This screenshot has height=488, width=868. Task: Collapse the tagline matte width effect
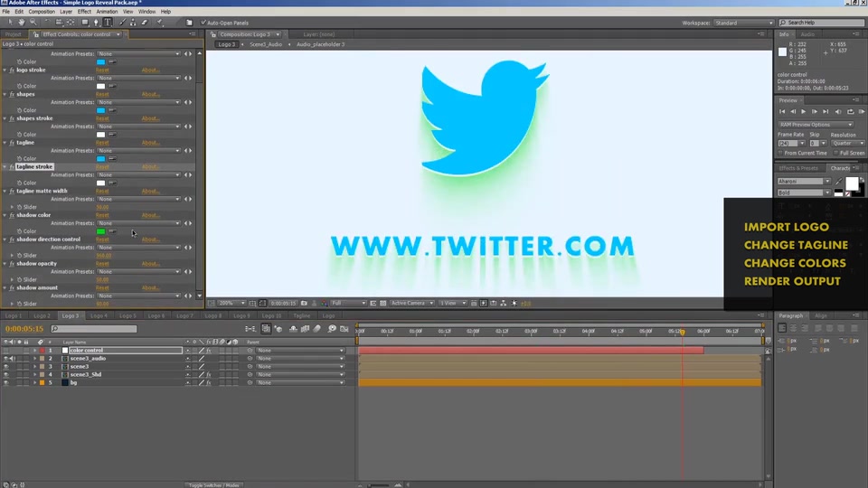tap(5, 191)
